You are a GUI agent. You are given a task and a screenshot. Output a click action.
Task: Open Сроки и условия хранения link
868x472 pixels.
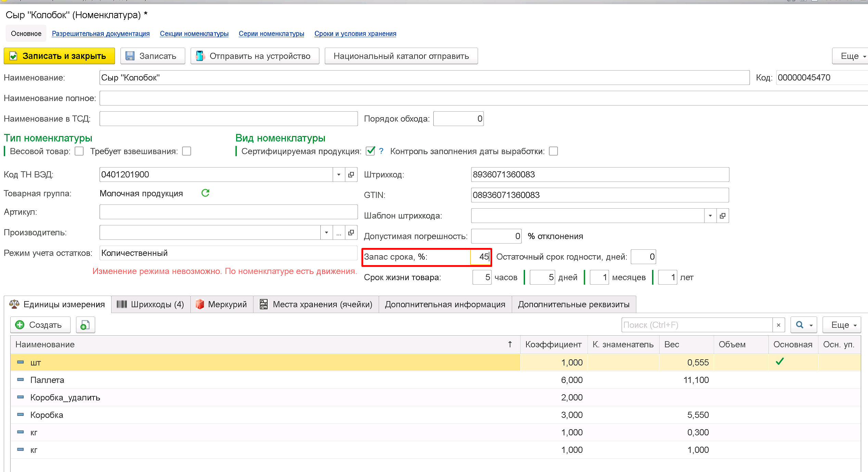point(355,34)
